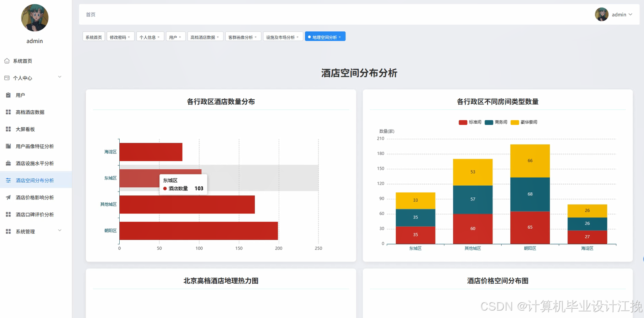This screenshot has height=318, width=644.
Task: Click the 朝阳区 horizontal bar
Action: click(199, 231)
